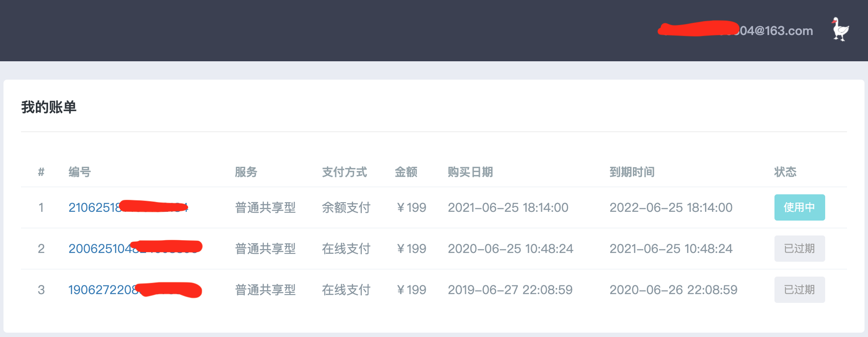Viewport: 868px width, 337px height.
Task: Click the 金额 column header
Action: pos(406,172)
